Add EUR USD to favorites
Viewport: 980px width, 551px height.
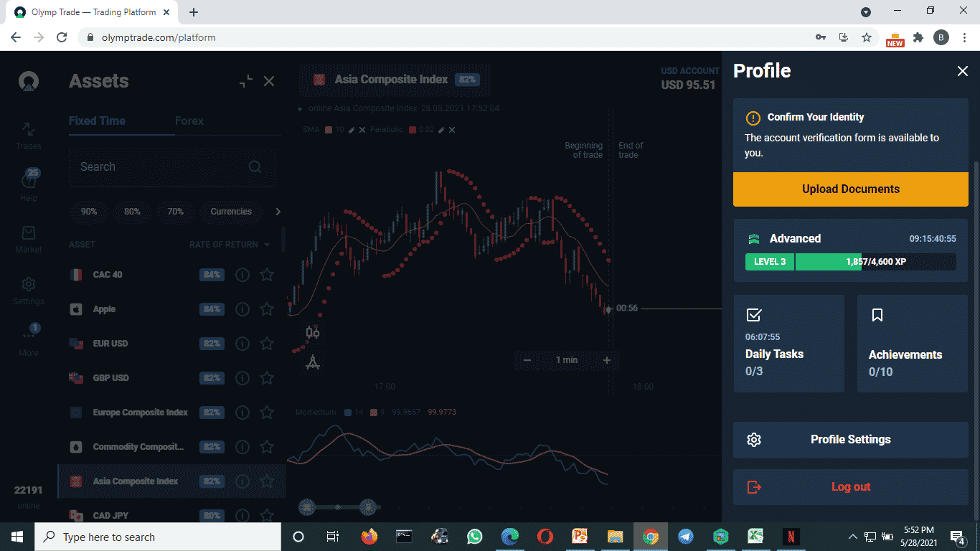pos(266,344)
